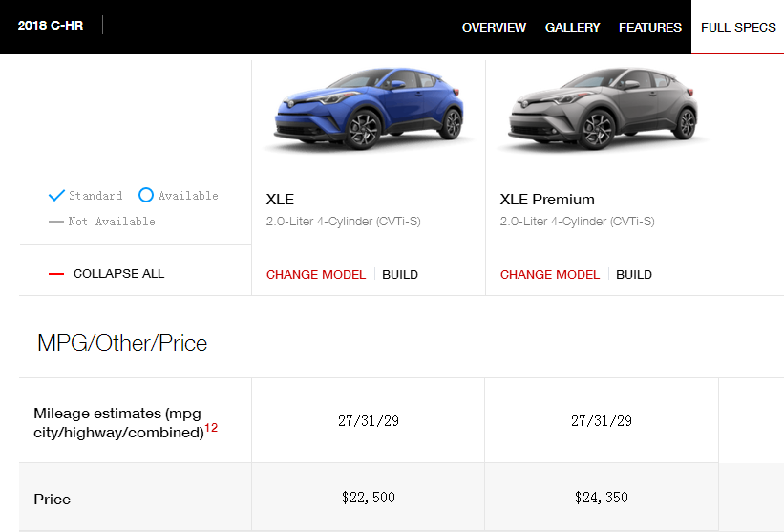Screen dimensions: 784x532
Task: Click the Available legend label
Action: tap(188, 196)
